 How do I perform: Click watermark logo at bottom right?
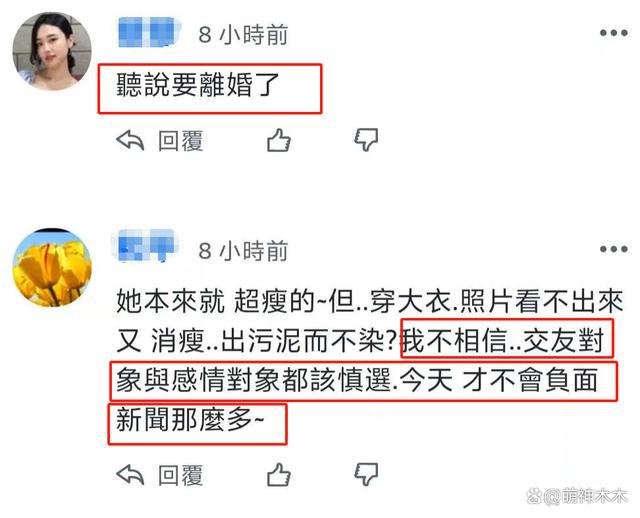click(x=578, y=496)
